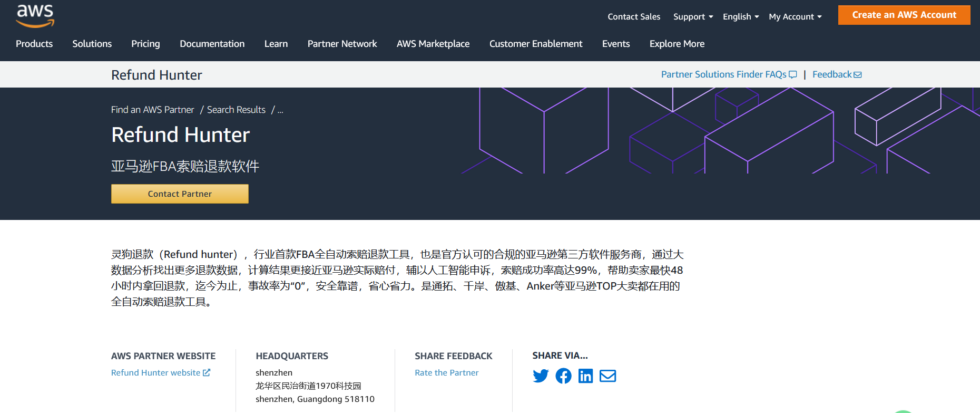Click the 亚马逊FBA索赔退款软件 subtitle
The image size is (980, 413).
coord(185,166)
